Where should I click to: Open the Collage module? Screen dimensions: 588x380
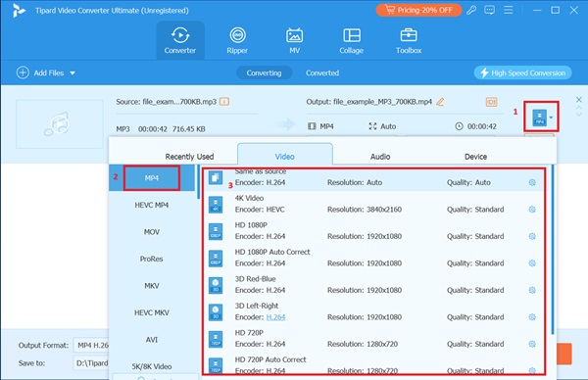352,40
